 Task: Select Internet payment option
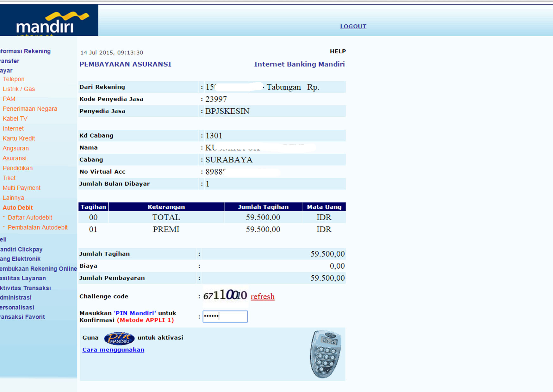coord(13,128)
